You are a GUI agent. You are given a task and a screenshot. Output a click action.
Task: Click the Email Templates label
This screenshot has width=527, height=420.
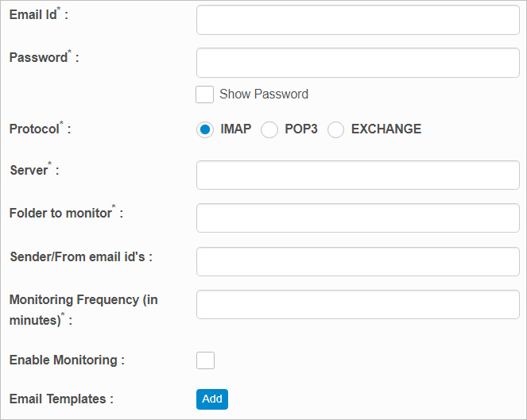pos(61,399)
